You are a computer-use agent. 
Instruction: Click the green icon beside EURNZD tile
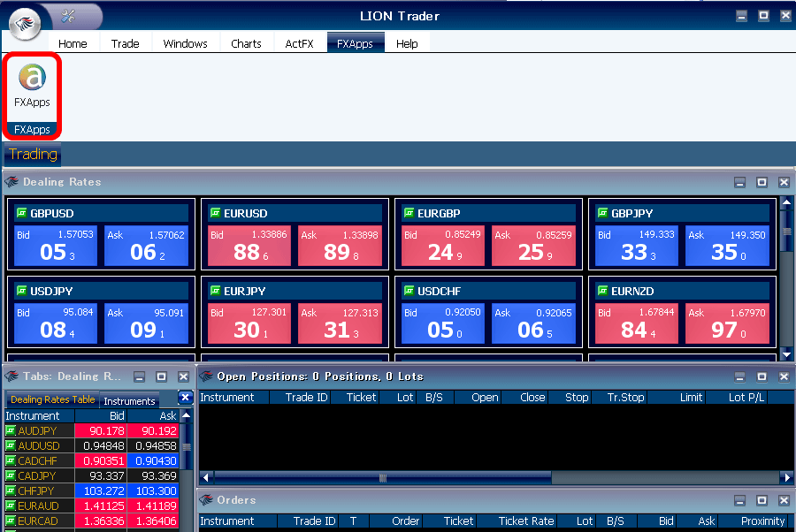pos(602,291)
